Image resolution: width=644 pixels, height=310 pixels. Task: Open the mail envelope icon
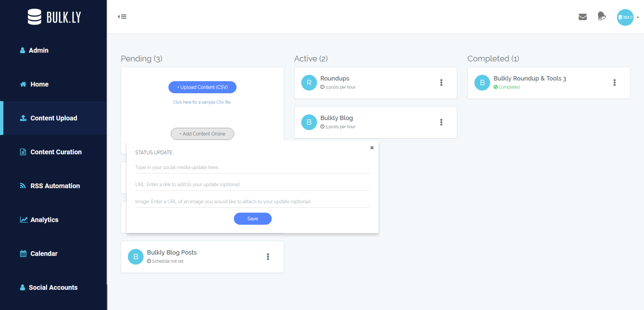(x=582, y=17)
